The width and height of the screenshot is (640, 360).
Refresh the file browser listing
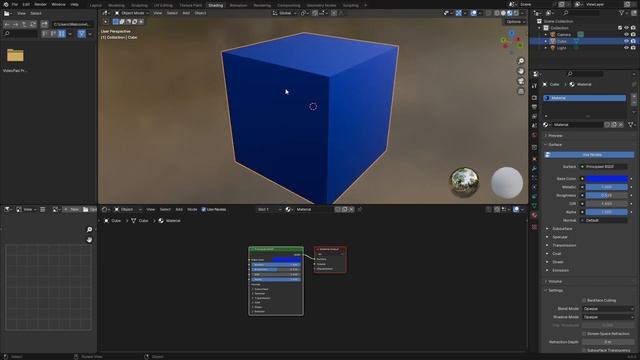coord(33,24)
